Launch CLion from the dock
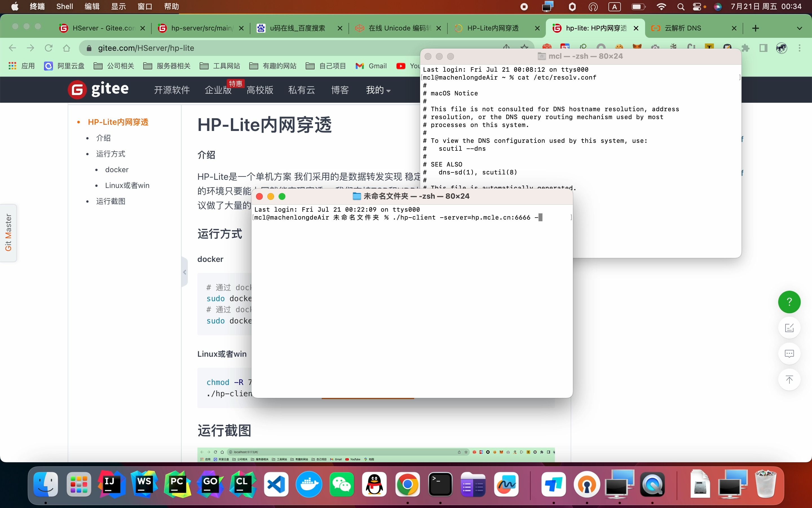Image resolution: width=812 pixels, height=508 pixels. [242, 484]
